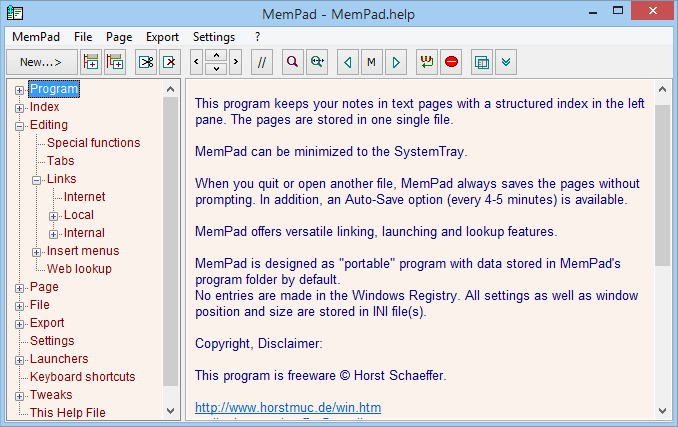The height and width of the screenshot is (427, 678).
Task: Open the Settings menu
Action: (x=214, y=37)
